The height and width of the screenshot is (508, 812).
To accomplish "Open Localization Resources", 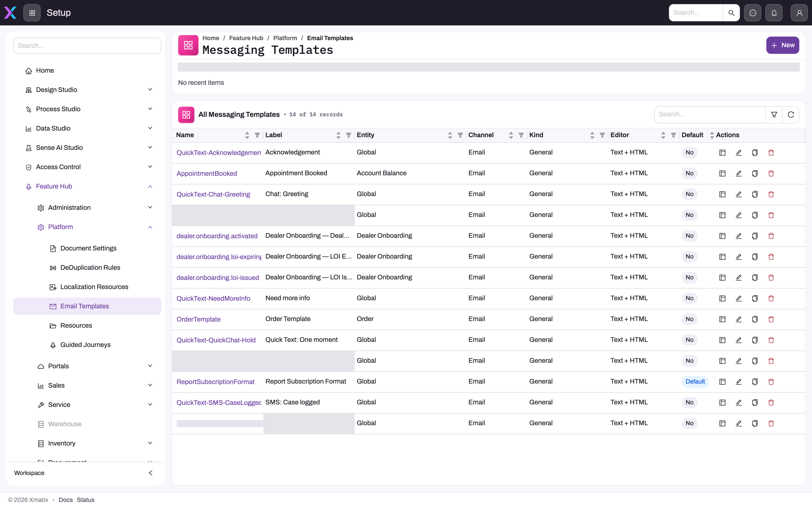I will [x=87, y=287].
